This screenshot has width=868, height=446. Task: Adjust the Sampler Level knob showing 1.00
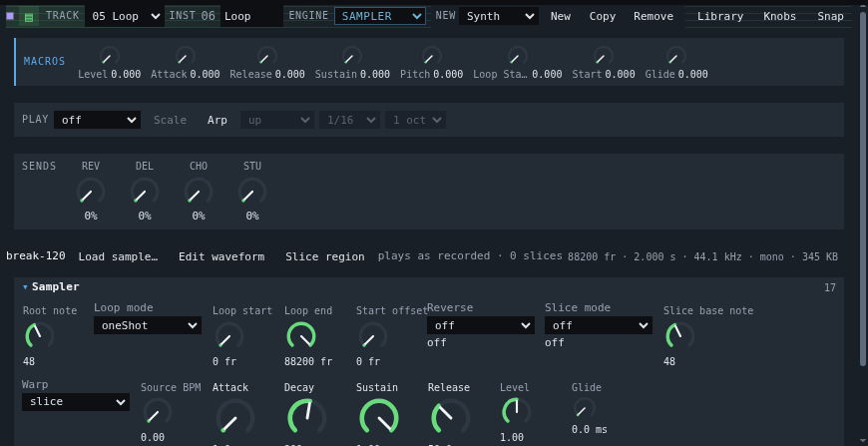click(516, 412)
